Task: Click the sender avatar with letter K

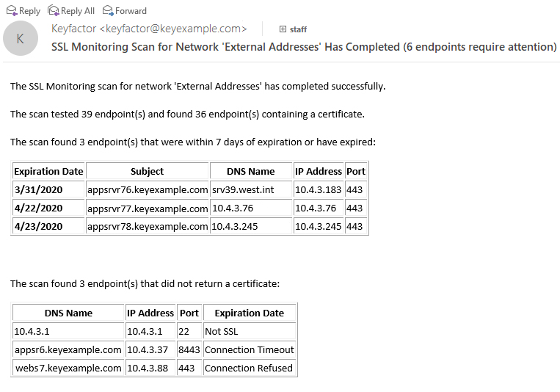Action: pyautogui.click(x=21, y=39)
